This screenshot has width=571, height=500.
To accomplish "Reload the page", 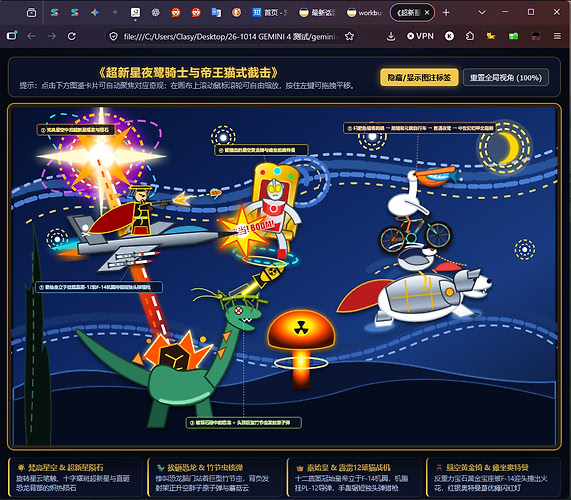I will pos(72,36).
